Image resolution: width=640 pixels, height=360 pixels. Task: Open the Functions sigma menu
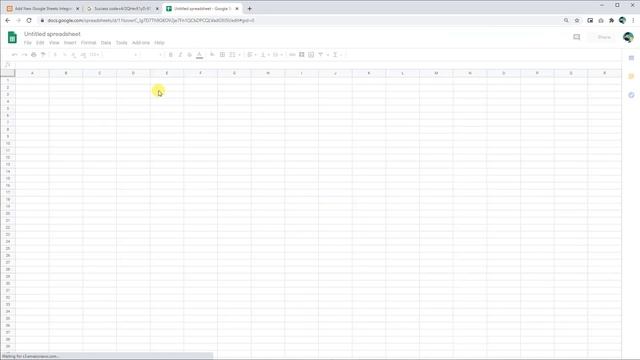(x=335, y=55)
